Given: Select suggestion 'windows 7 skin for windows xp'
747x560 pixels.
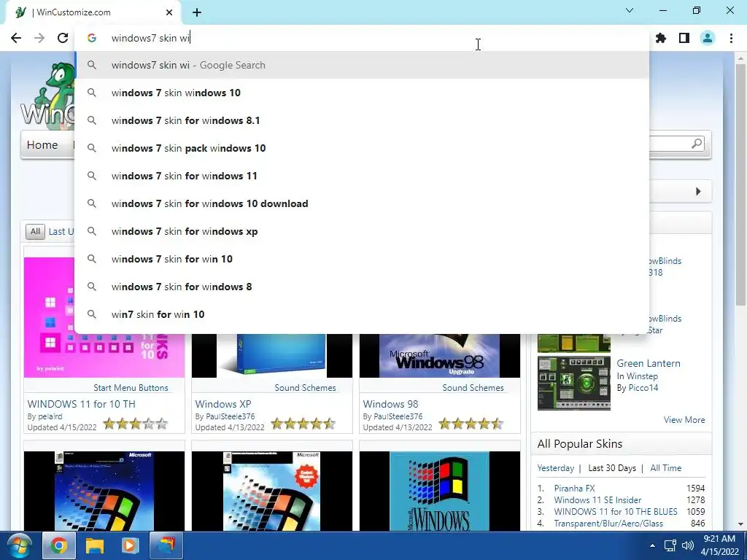Looking at the screenshot, I should [362, 231].
